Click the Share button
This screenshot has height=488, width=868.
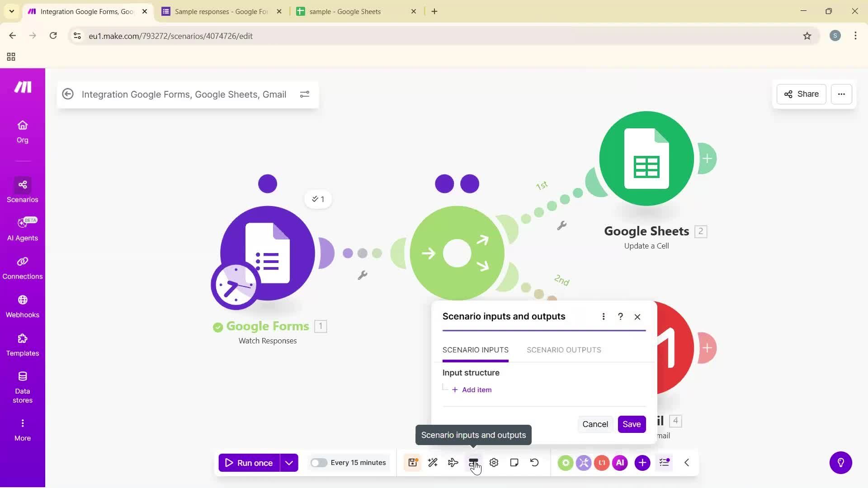(801, 94)
